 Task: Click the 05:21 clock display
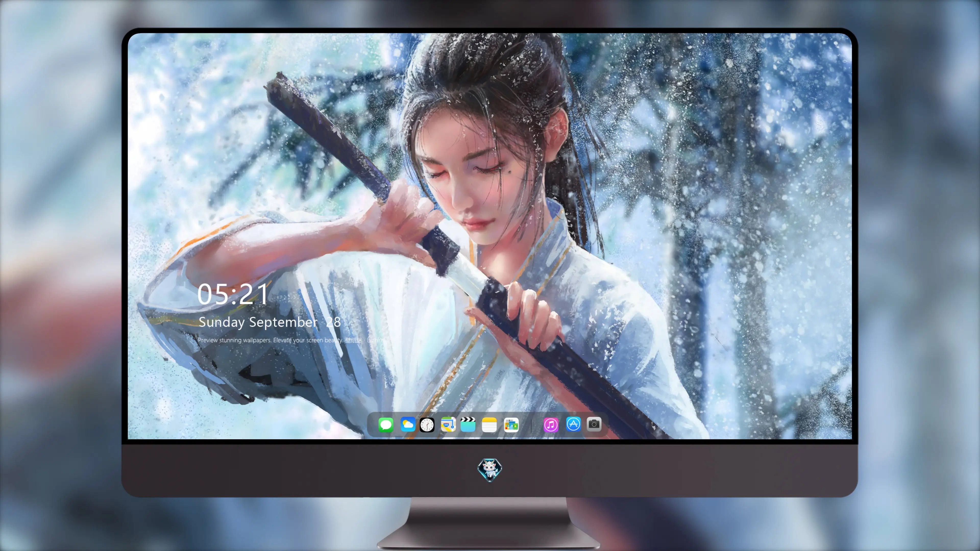point(232,294)
